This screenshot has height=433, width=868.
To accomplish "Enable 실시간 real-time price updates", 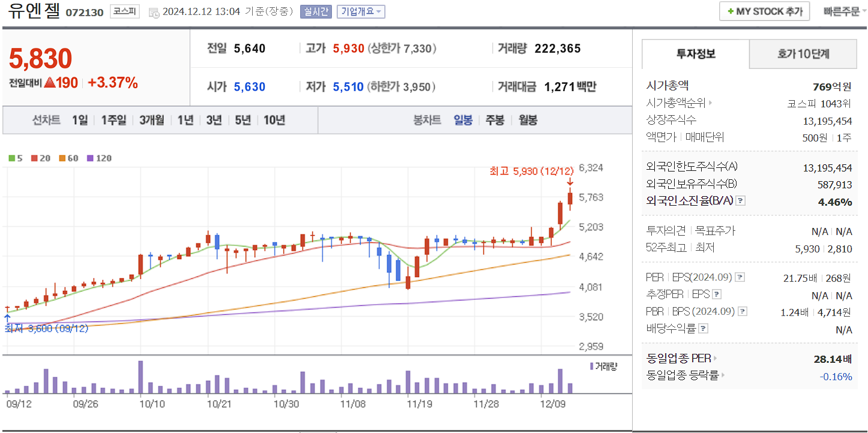I will [316, 11].
